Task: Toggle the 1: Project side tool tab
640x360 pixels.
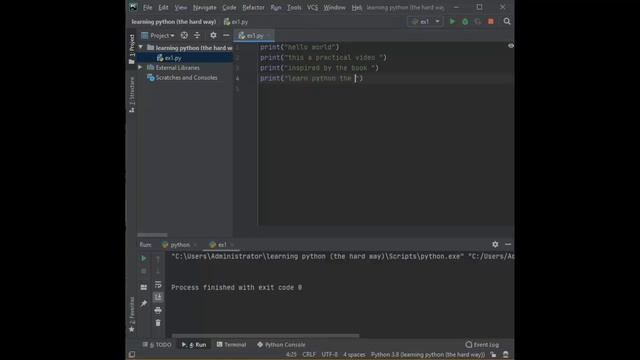Action: coord(131,49)
